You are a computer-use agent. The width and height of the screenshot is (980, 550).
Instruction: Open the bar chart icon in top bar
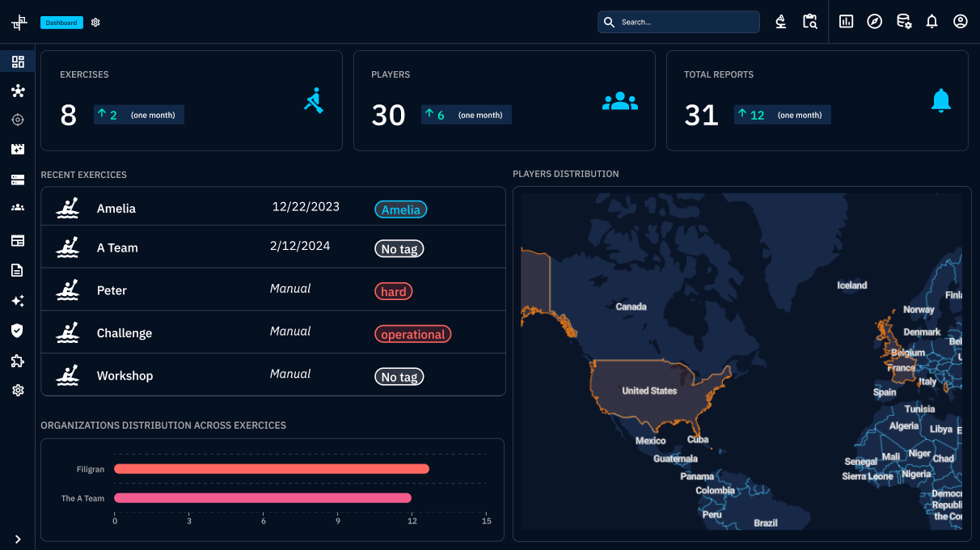click(x=846, y=22)
